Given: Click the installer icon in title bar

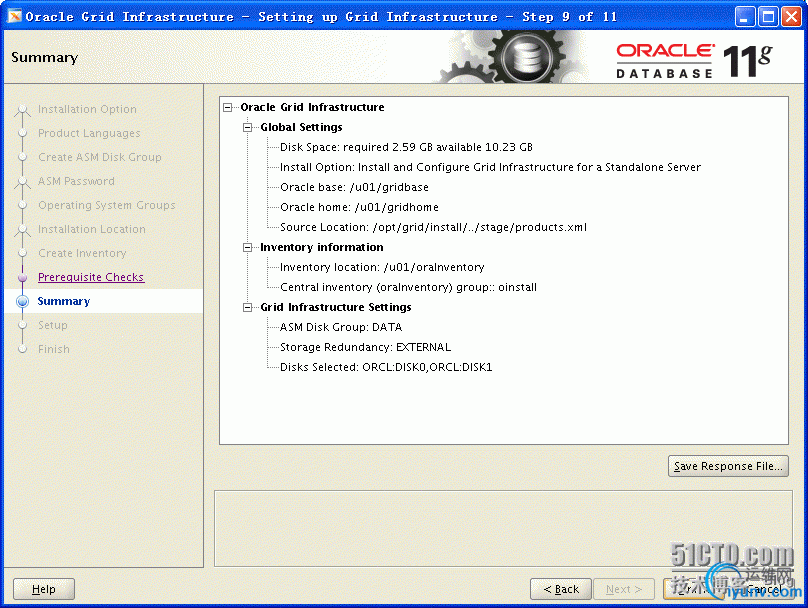Looking at the screenshot, I should coord(14,16).
